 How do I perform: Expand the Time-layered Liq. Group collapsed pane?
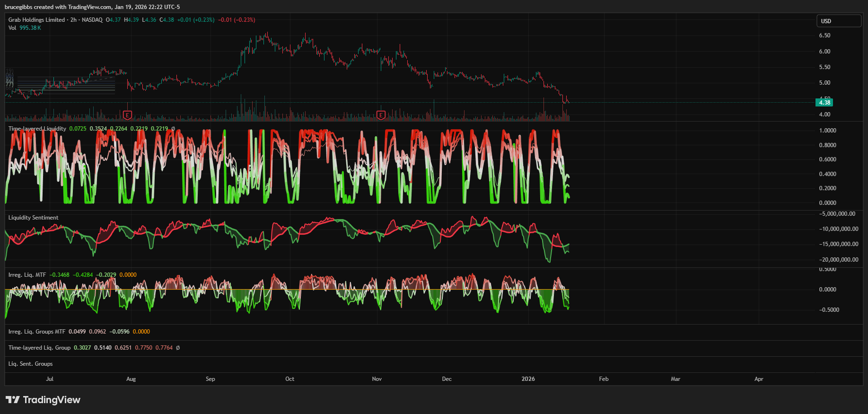[39, 348]
